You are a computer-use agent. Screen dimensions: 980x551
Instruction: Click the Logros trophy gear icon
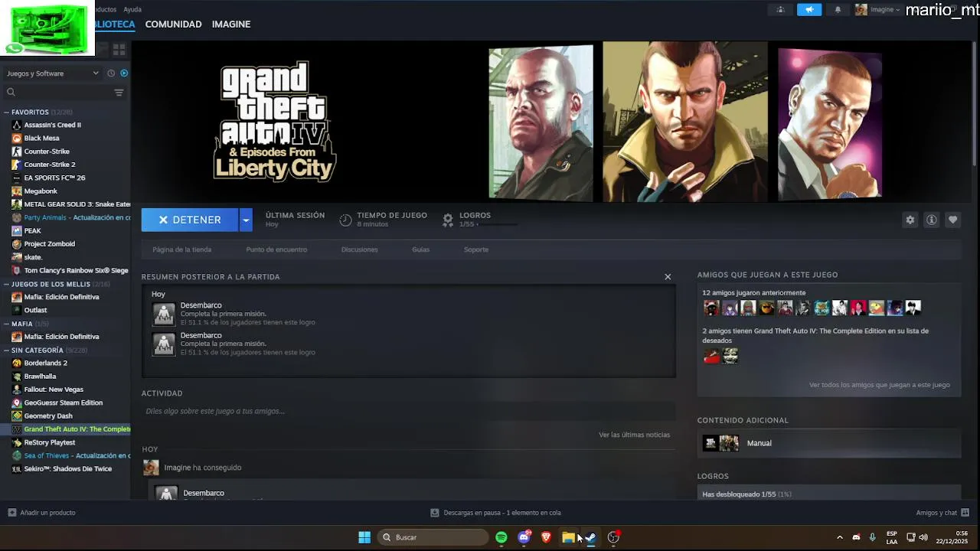(x=448, y=220)
